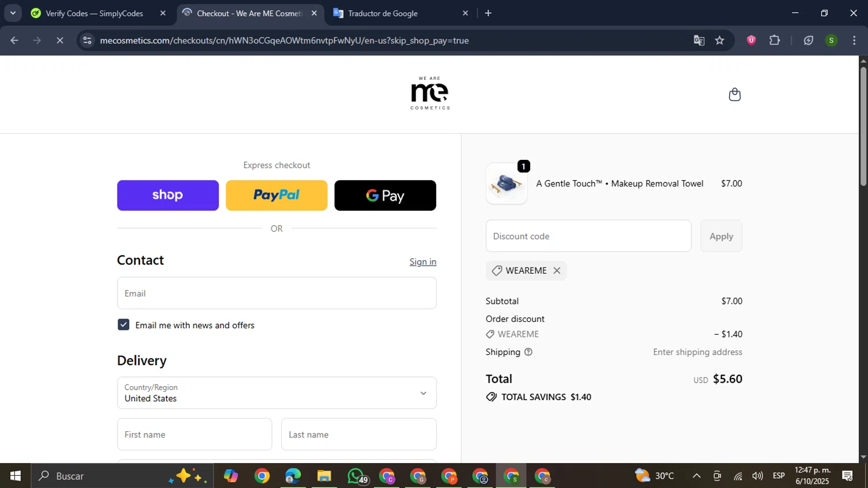868x488 pixels.
Task: Click the USD $5.60 total amount
Action: (718, 379)
